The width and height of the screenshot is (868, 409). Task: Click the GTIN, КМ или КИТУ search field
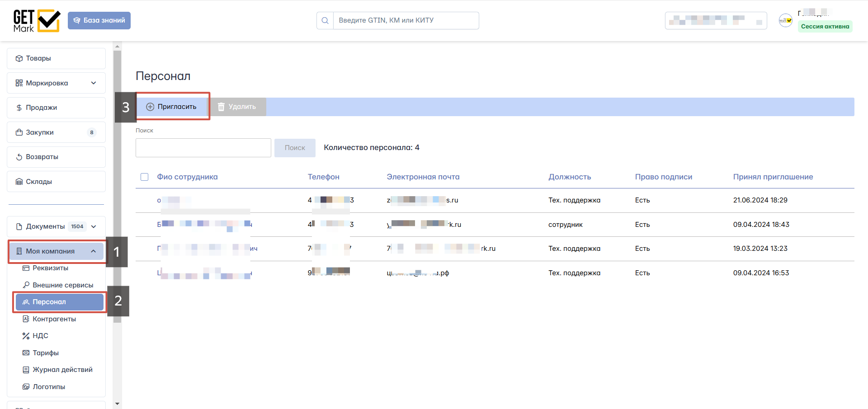406,20
